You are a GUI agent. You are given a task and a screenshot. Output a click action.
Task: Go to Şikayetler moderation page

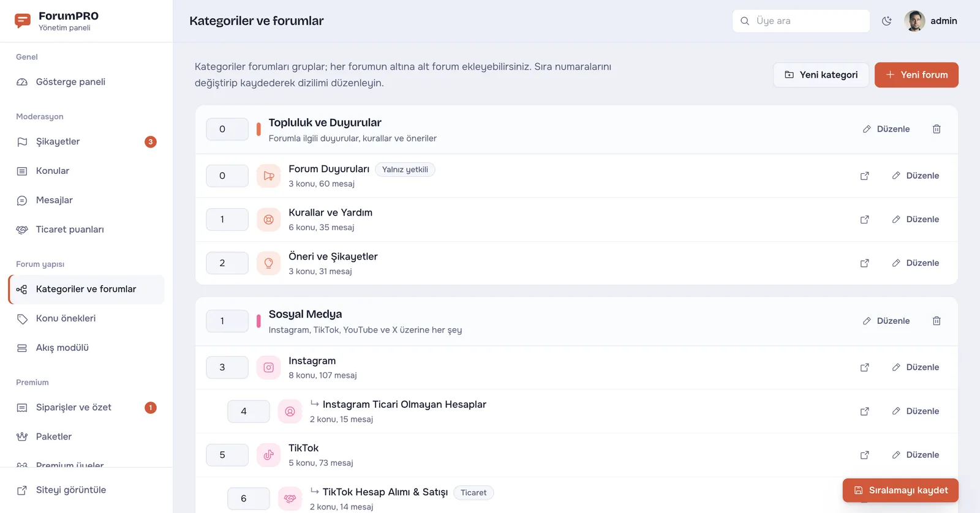[x=86, y=141]
